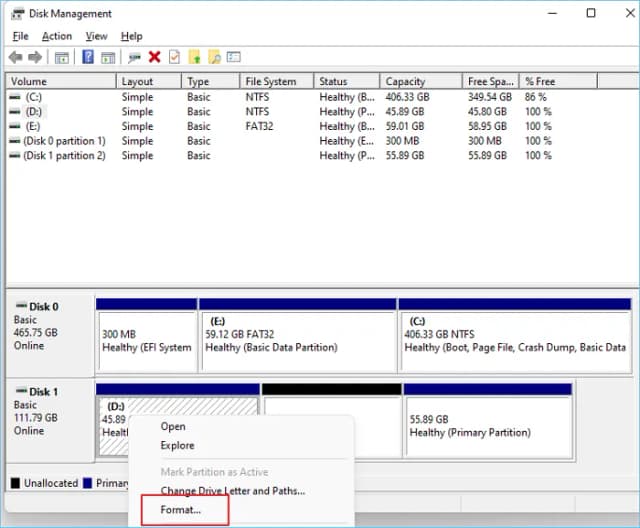Viewport: 640px width, 528px height.
Task: Click the Properties checkmark sheet icon
Action: click(x=174, y=58)
